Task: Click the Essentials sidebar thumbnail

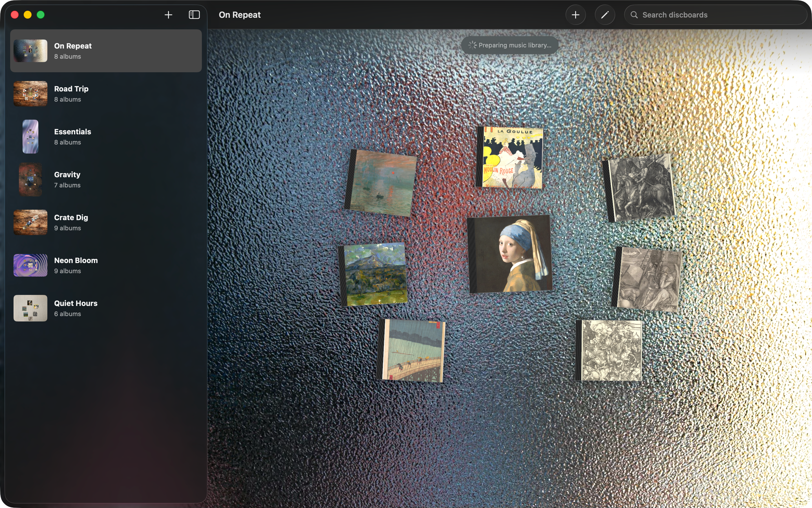Action: tap(30, 136)
